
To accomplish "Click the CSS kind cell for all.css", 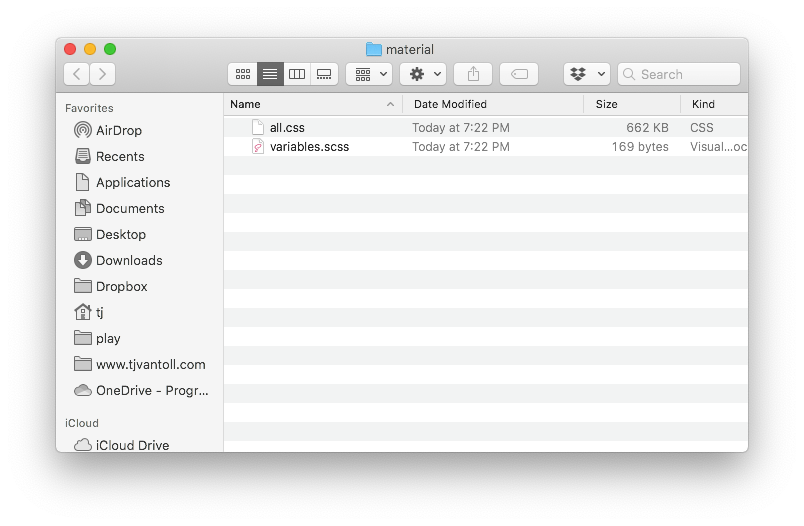I will point(701,128).
